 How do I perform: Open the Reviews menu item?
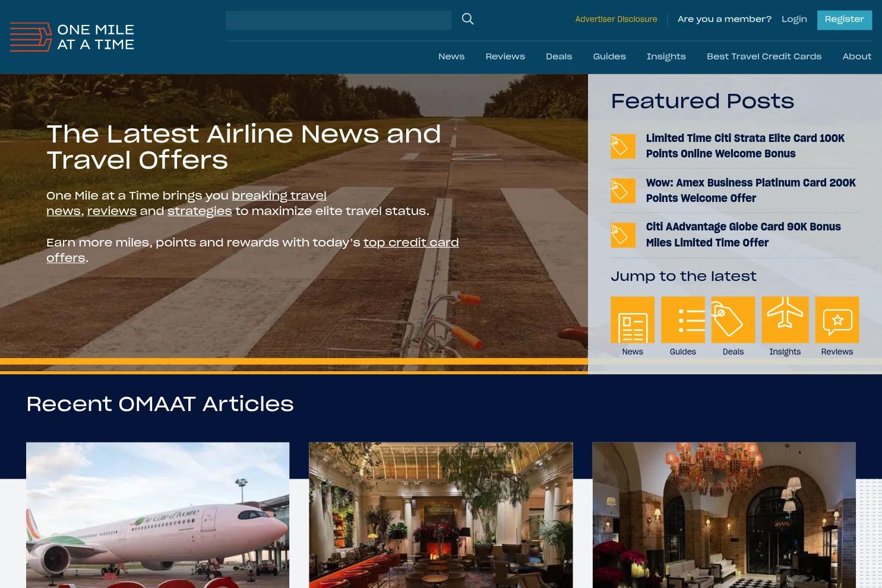505,56
